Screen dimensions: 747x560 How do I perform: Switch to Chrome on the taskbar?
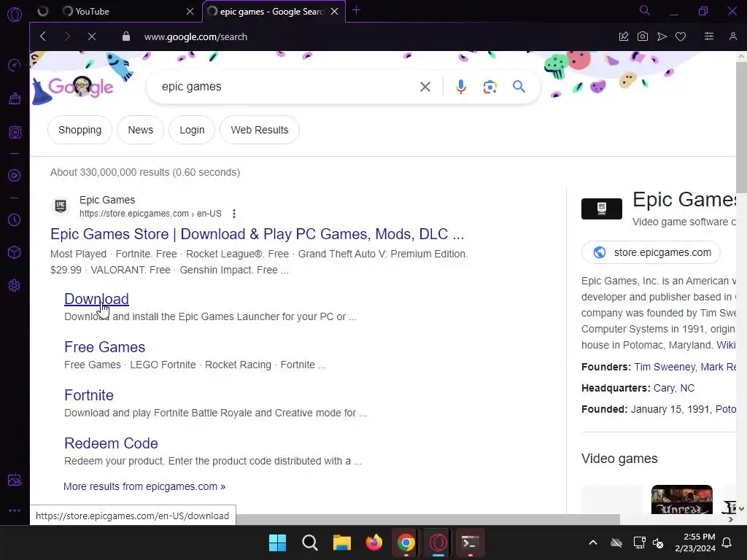(406, 542)
